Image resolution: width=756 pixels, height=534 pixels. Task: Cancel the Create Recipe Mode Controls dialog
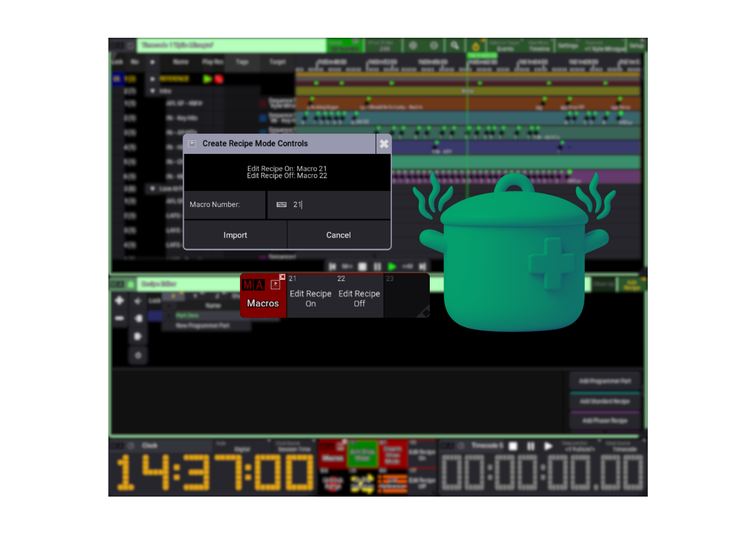pyautogui.click(x=338, y=235)
